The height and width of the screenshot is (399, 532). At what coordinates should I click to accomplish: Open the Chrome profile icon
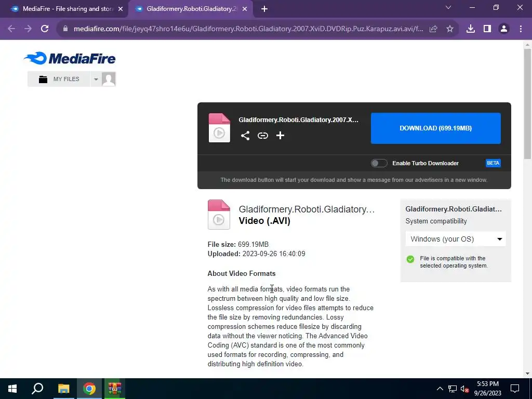coord(504,29)
